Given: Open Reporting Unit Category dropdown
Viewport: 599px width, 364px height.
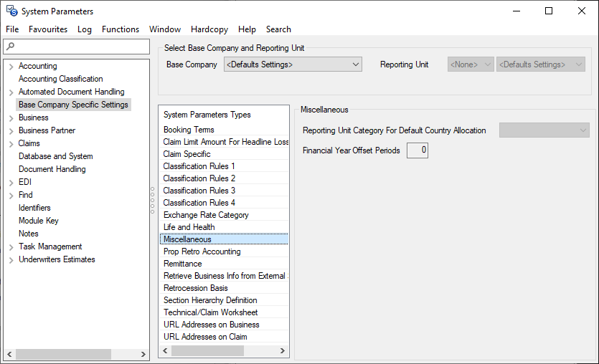Looking at the screenshot, I should (x=544, y=130).
